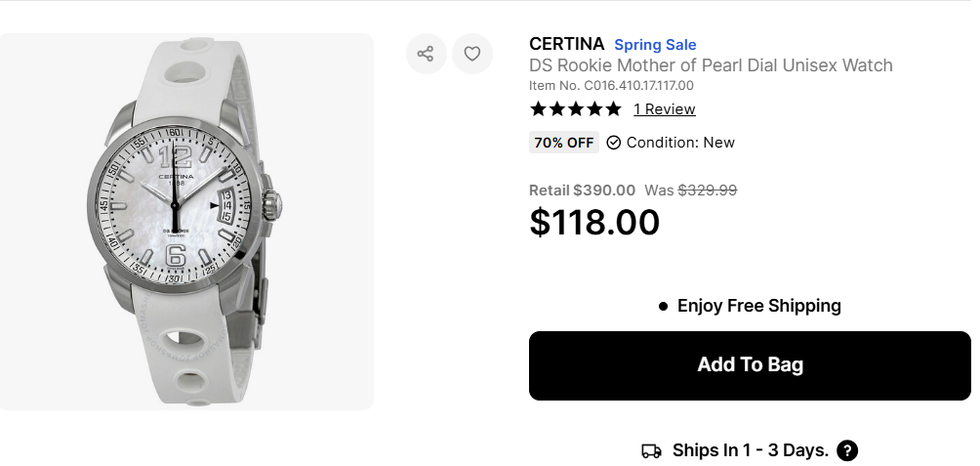This screenshot has height=466, width=980.
Task: Click the $118.00 sale price
Action: pos(594,222)
